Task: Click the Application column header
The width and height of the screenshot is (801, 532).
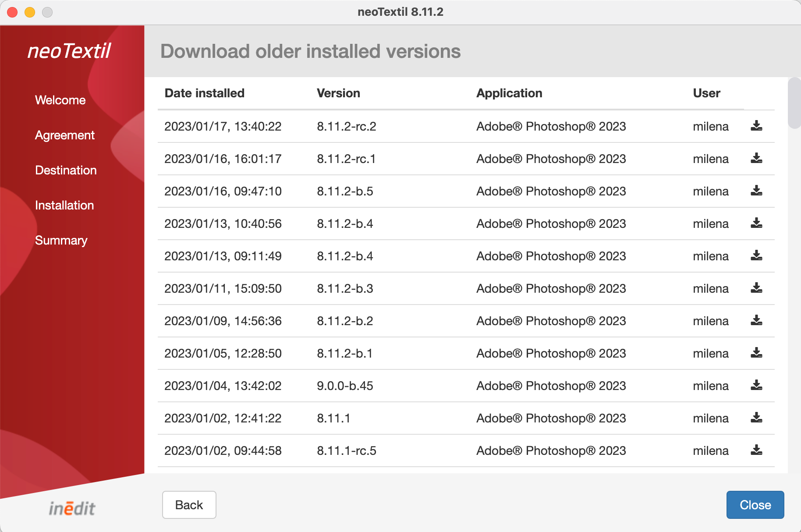Action: [510, 93]
